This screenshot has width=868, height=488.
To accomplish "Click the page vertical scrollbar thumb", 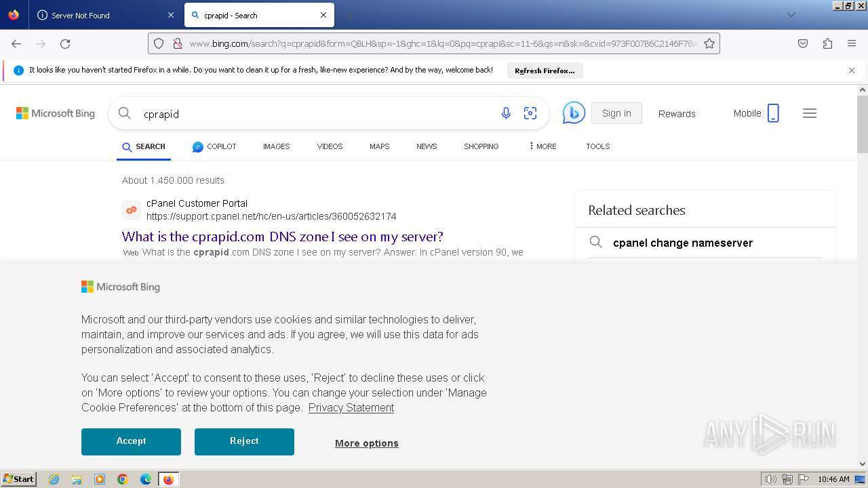I will pos(863,124).
